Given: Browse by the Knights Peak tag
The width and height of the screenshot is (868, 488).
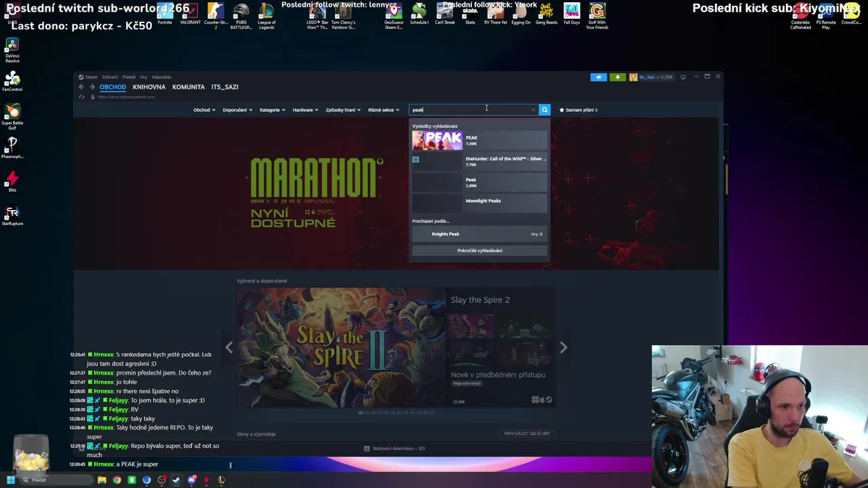Looking at the screenshot, I should (479, 234).
